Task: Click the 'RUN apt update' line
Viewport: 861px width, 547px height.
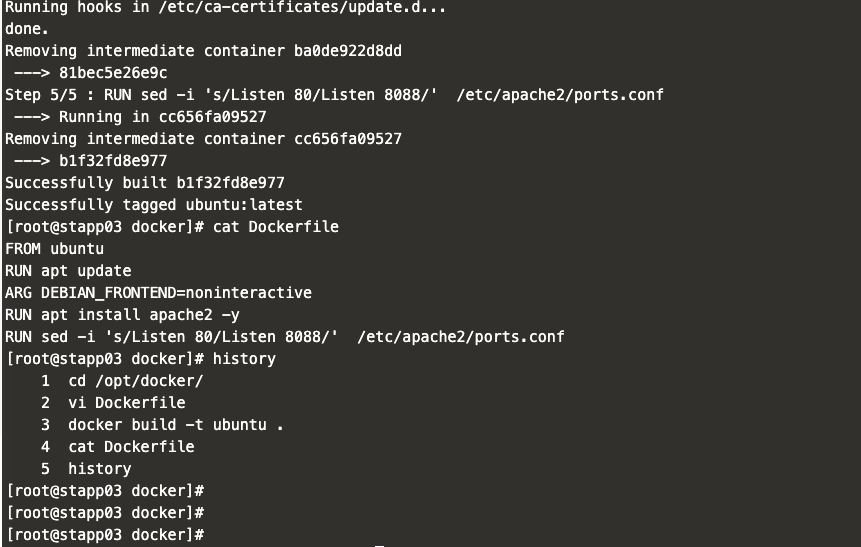Action: point(68,271)
